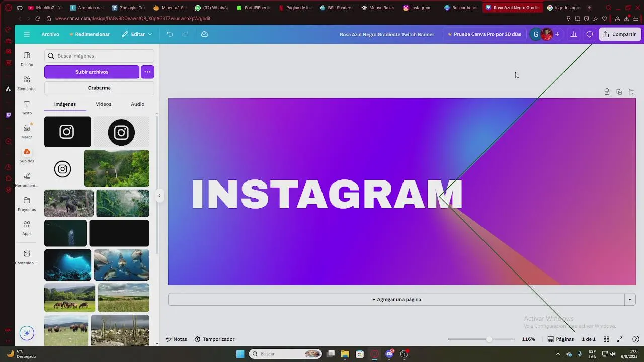Open the Páginas view button
The image size is (644, 362).
click(560, 339)
